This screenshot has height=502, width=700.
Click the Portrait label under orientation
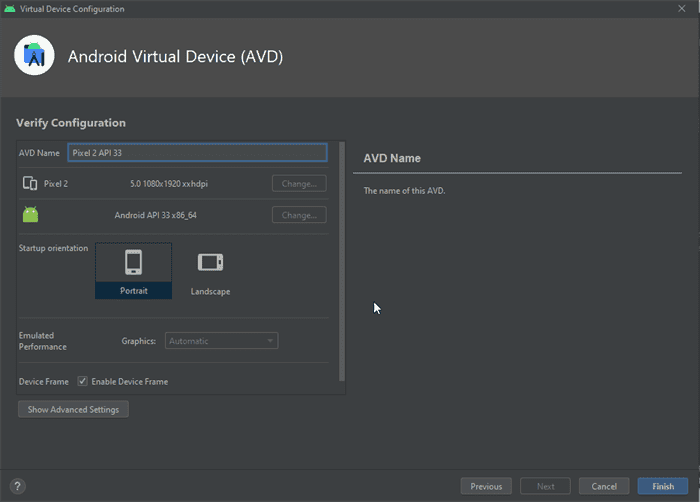133,291
